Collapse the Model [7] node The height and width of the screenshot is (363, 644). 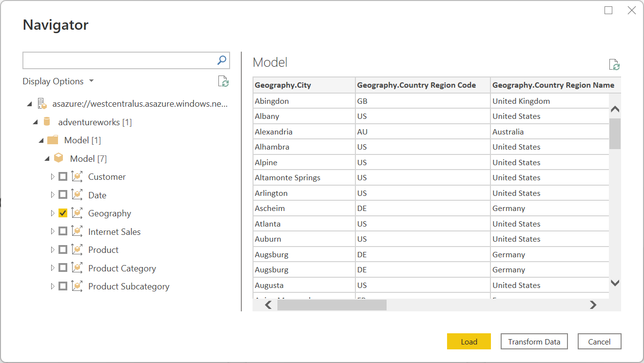click(47, 158)
